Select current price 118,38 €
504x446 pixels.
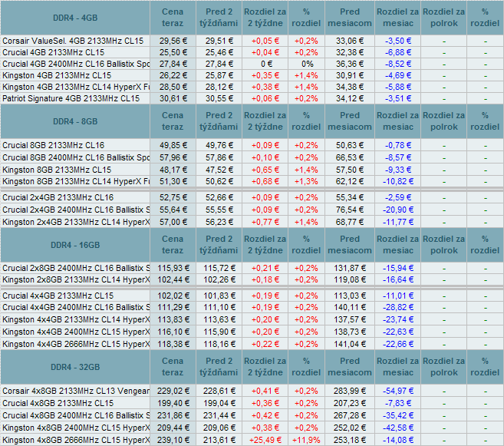(x=173, y=344)
